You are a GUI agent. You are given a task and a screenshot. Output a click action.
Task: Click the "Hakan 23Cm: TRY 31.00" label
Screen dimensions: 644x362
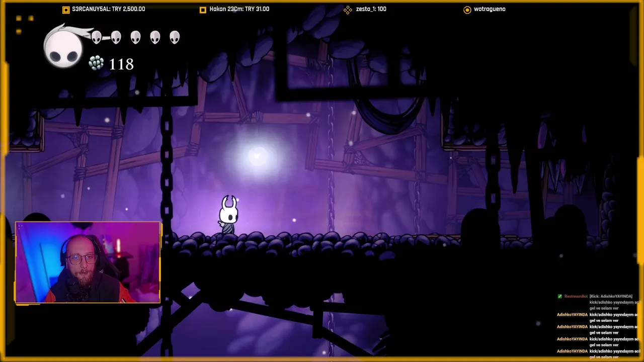click(239, 9)
